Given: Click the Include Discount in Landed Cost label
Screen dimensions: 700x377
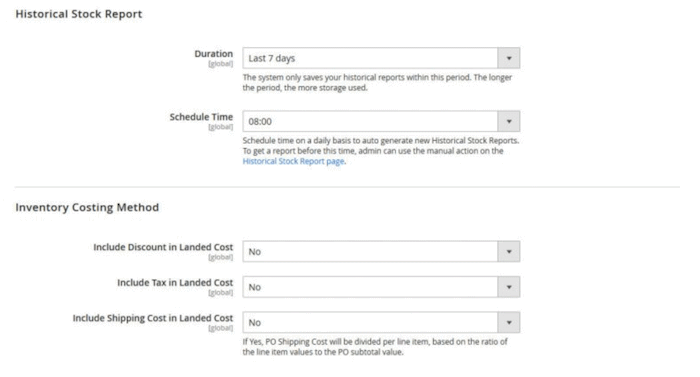Looking at the screenshot, I should [163, 247].
